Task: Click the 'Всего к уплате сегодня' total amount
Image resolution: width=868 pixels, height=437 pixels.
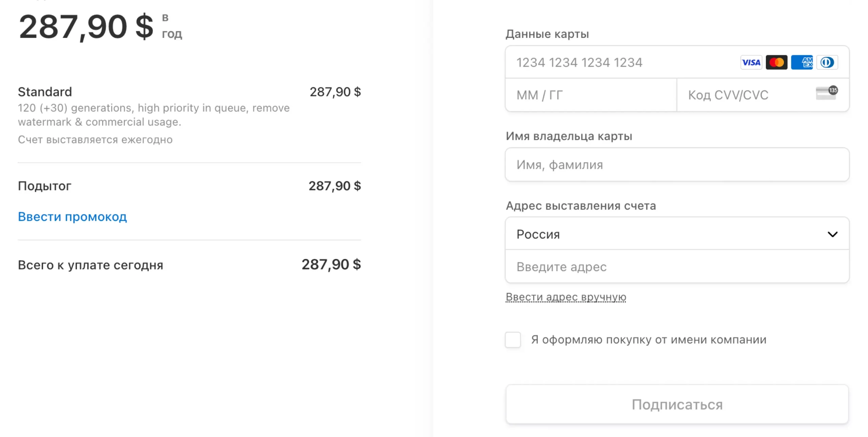Action: coord(331,265)
